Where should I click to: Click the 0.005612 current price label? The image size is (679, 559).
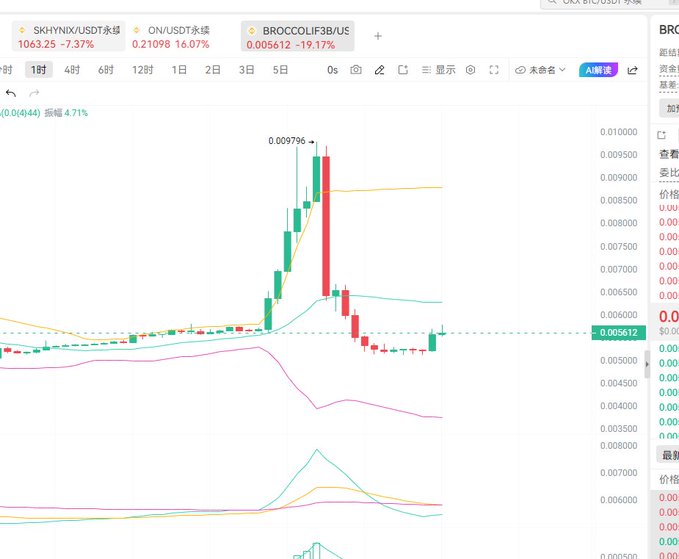[x=618, y=333]
